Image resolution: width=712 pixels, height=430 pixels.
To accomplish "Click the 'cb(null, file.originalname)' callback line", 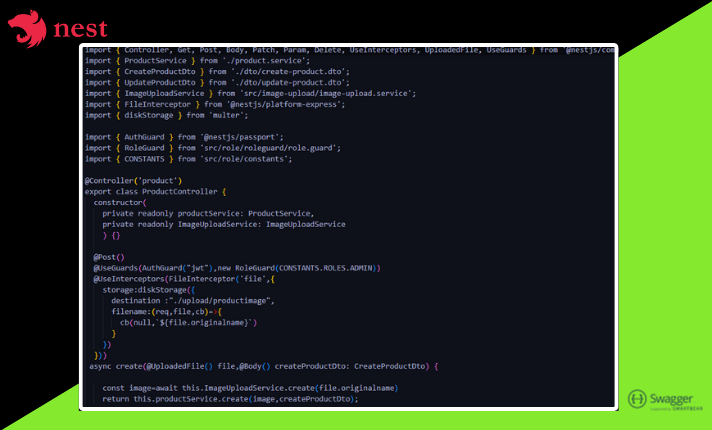I will tap(189, 322).
